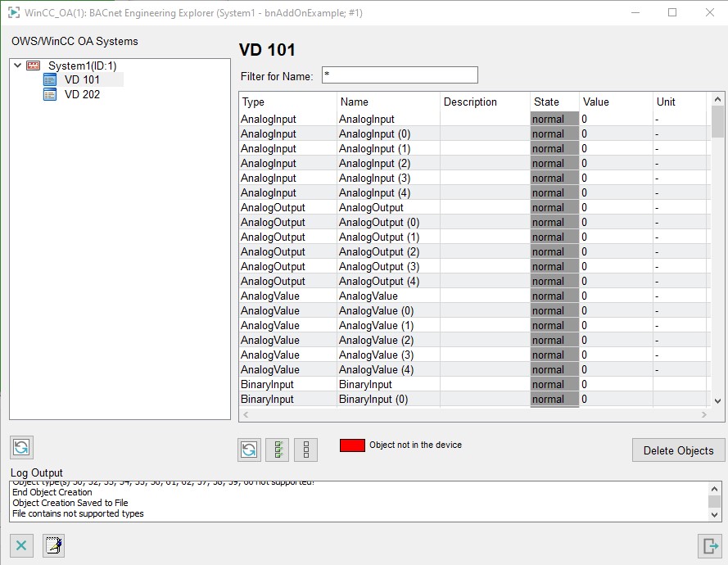
Task: Collapse the System1(ID:1) tree node
Action: click(18, 66)
